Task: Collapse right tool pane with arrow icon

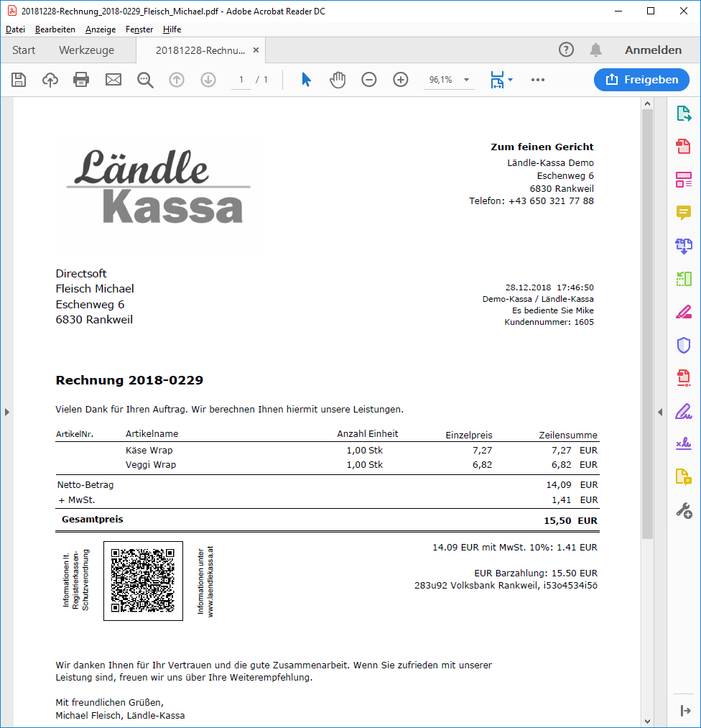Action: tap(686, 710)
